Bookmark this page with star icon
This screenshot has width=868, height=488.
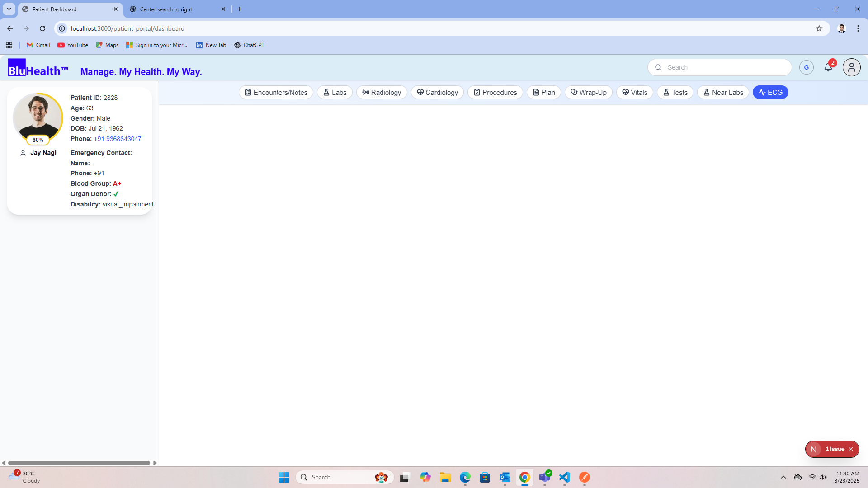[819, 28]
